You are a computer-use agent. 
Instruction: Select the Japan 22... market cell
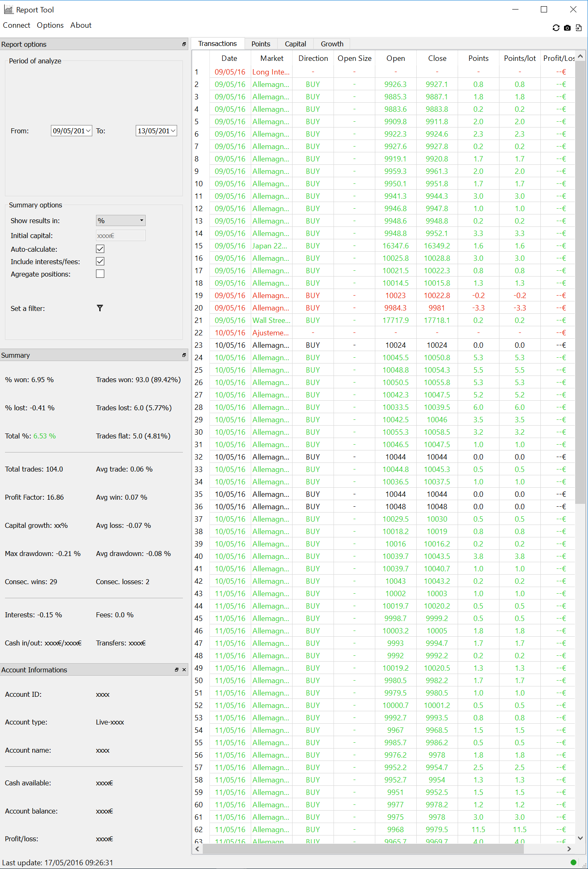tap(271, 246)
